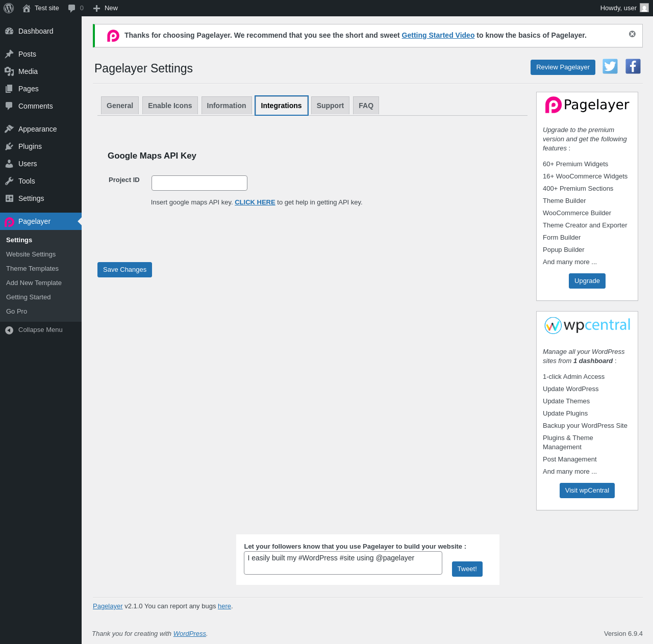Screen dimensions: 653x644
Task: Click the Save Changes button
Action: pyautogui.click(x=124, y=270)
